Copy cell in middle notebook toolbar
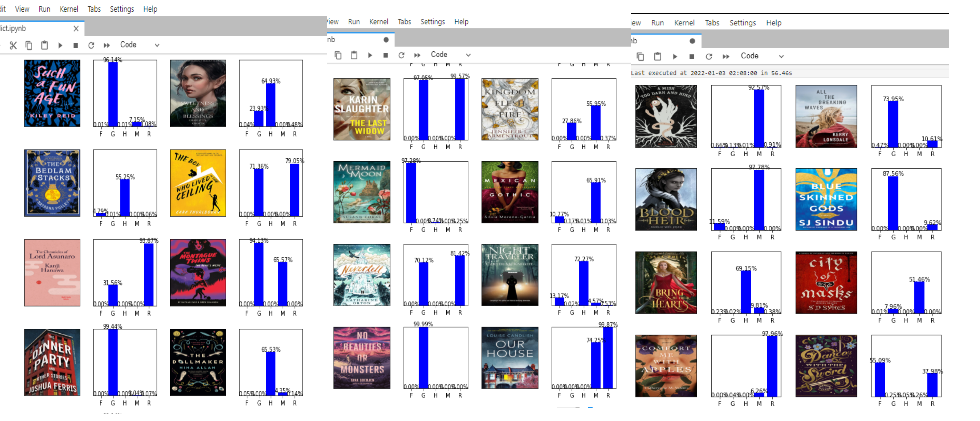Screen dimensions: 980x421 pos(338,55)
